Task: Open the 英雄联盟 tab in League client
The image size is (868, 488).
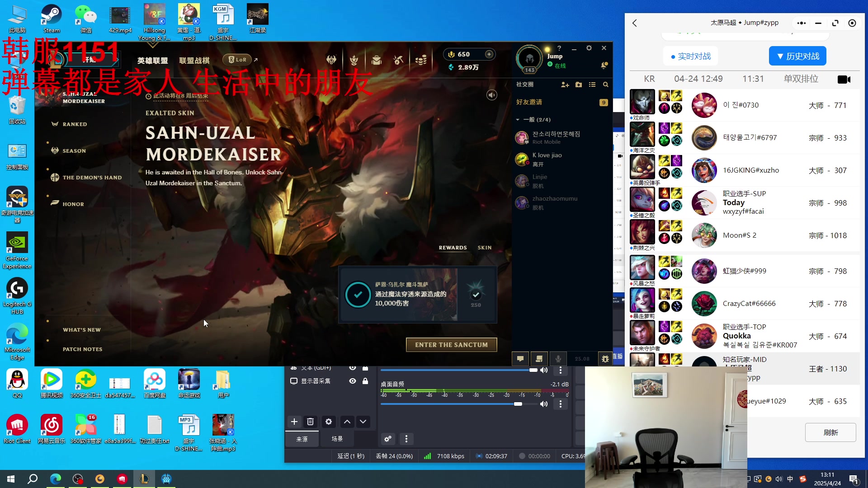Action: coord(153,60)
